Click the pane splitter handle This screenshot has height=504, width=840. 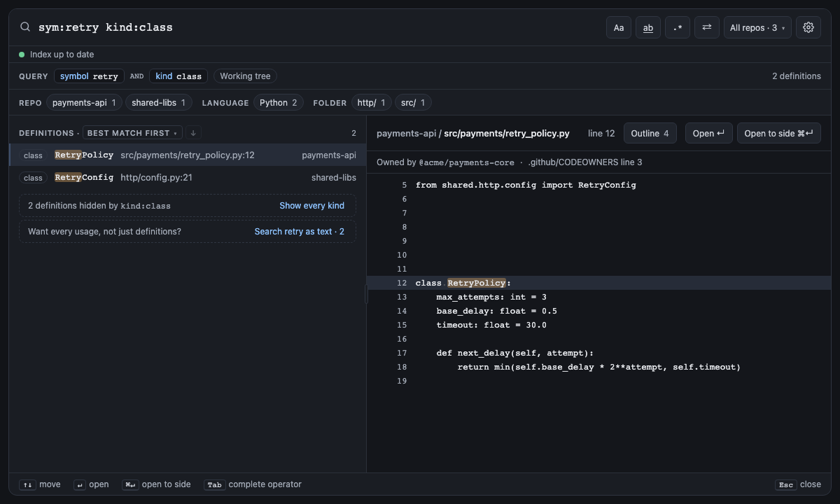point(366,294)
